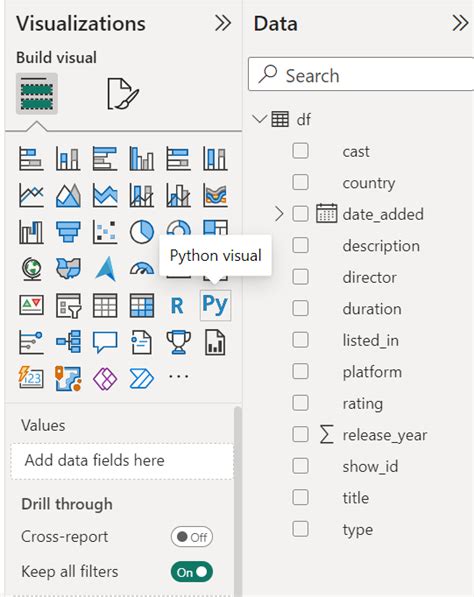Screen dimensions: 474x597
Task: Select the Key influencers visual
Action: [31, 342]
